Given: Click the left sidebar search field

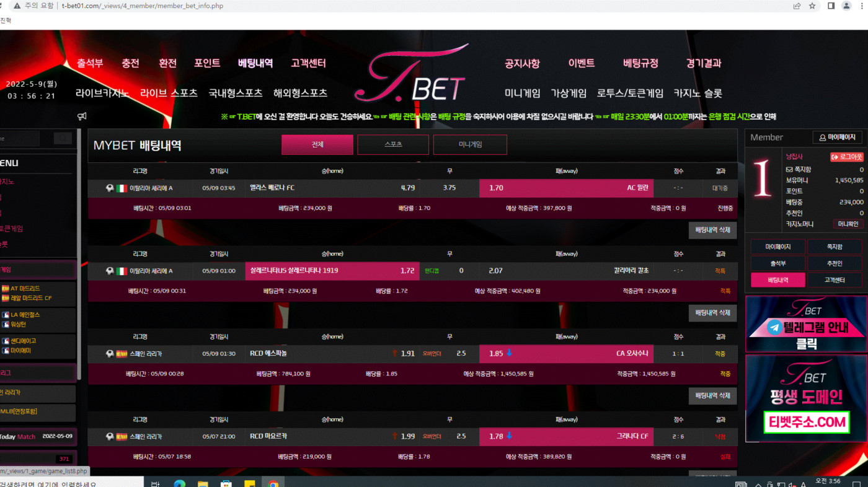Looking at the screenshot, I should (x=20, y=138).
